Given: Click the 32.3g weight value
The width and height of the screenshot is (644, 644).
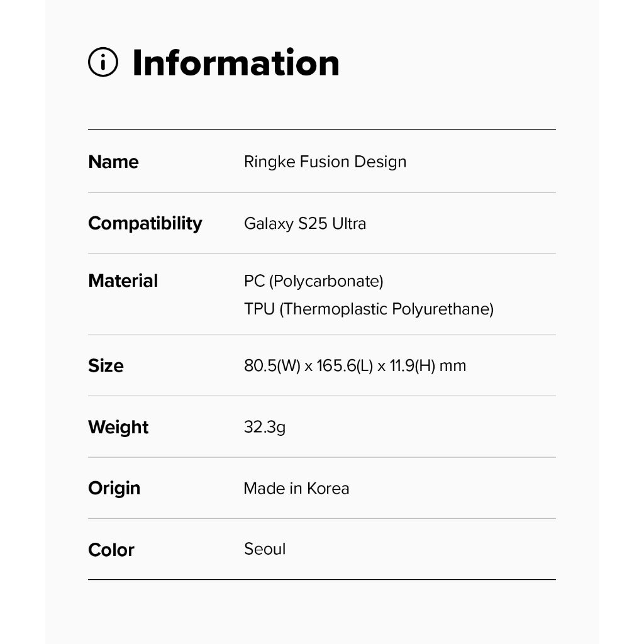Looking at the screenshot, I should 264,428.
